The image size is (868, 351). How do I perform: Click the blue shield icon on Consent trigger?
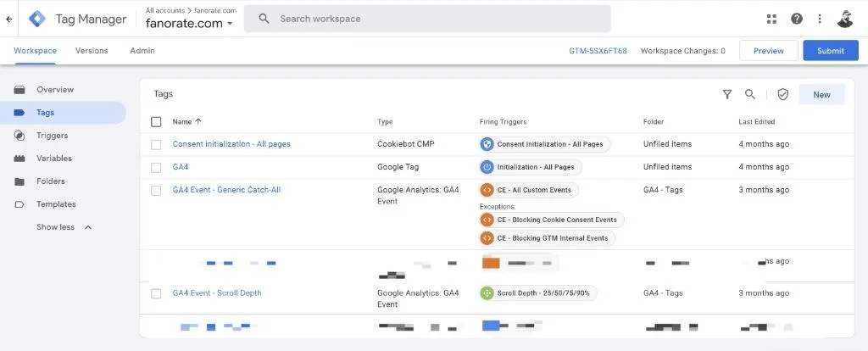point(487,144)
